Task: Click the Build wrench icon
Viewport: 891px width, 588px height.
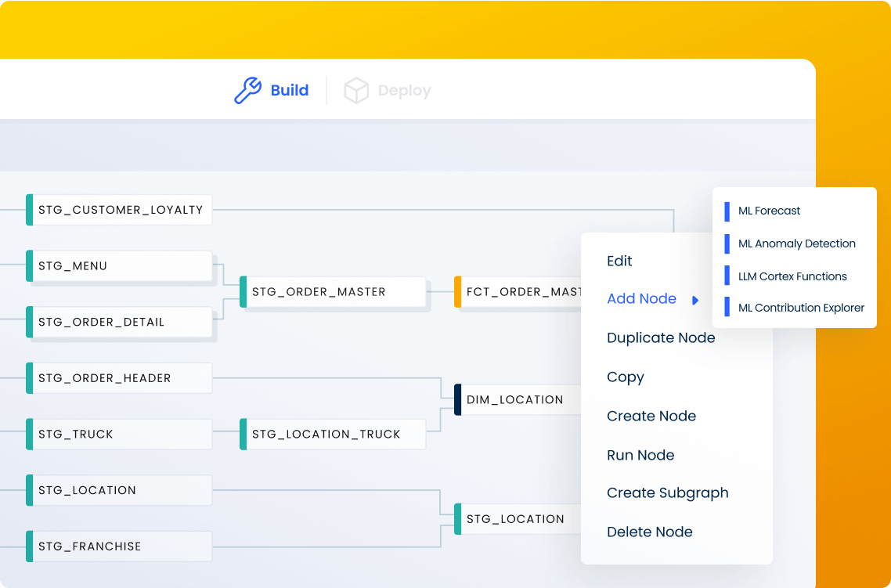Action: click(x=247, y=91)
